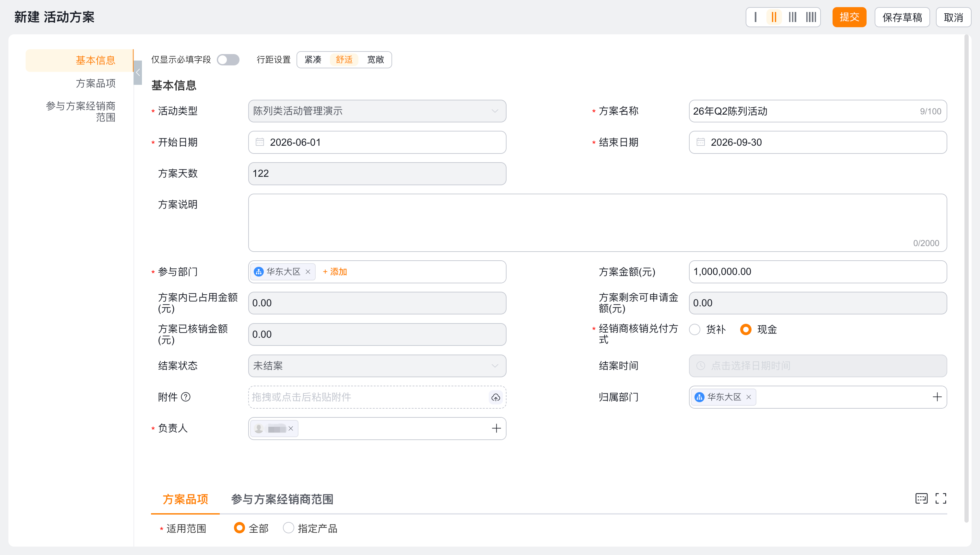
Task: Remove 华东大区 from 参与部门
Action: pyautogui.click(x=308, y=272)
